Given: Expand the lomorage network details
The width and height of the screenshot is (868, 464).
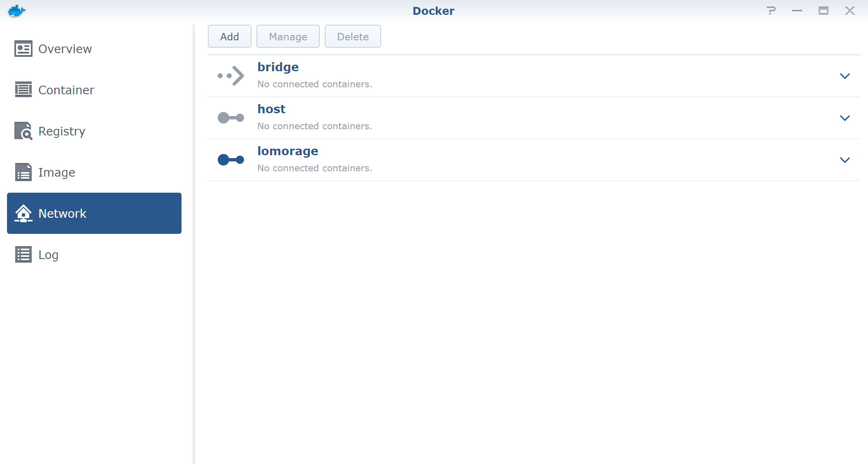Looking at the screenshot, I should click(845, 160).
